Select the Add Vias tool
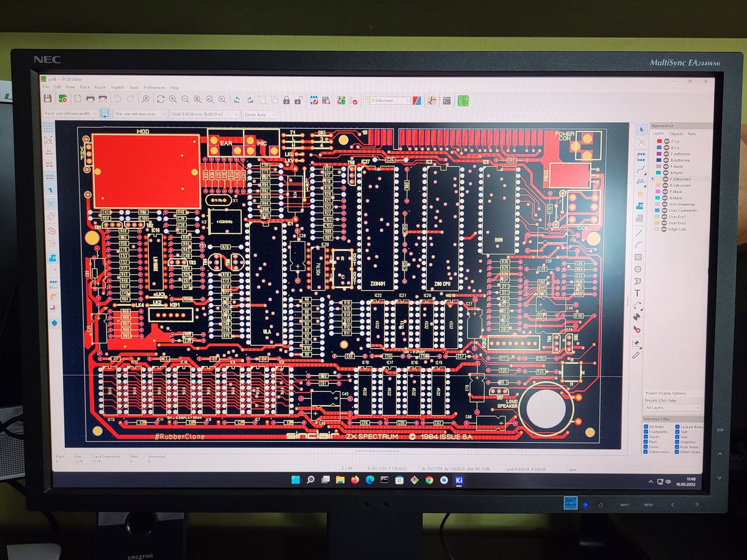Screen dimensions: 747x560 pos(640,194)
